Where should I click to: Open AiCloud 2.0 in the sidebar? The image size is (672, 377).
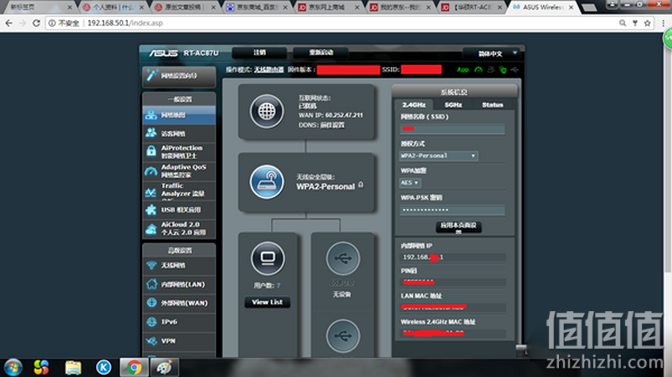179,229
